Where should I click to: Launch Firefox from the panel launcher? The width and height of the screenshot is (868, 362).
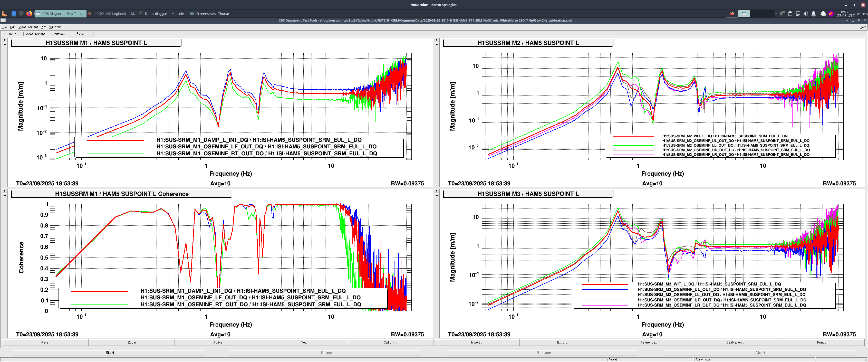coord(29,14)
